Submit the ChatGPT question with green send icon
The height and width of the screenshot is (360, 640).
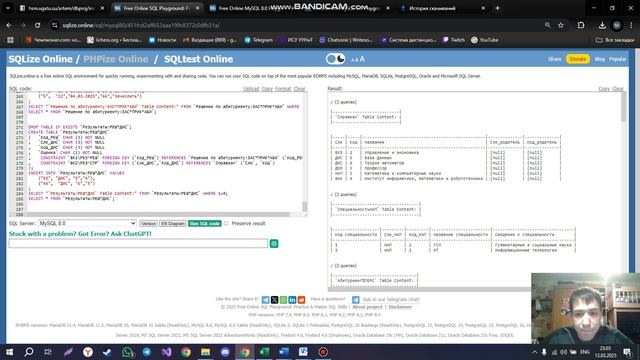[274, 244]
